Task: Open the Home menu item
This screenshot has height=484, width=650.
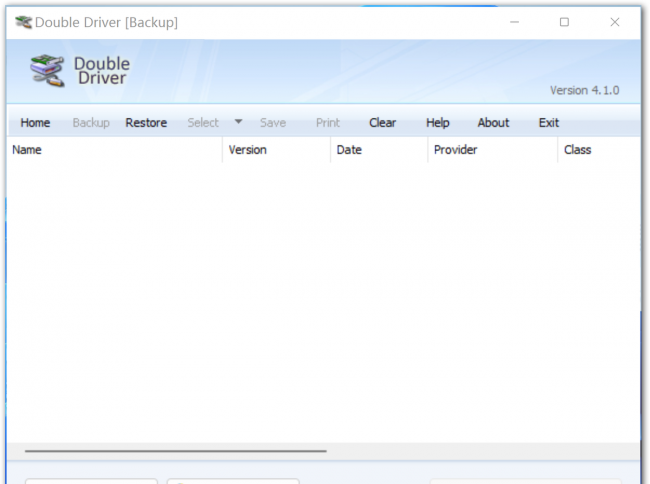Action: (x=35, y=123)
